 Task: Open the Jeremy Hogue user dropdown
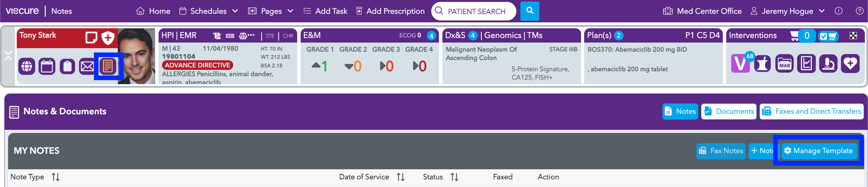[787, 11]
